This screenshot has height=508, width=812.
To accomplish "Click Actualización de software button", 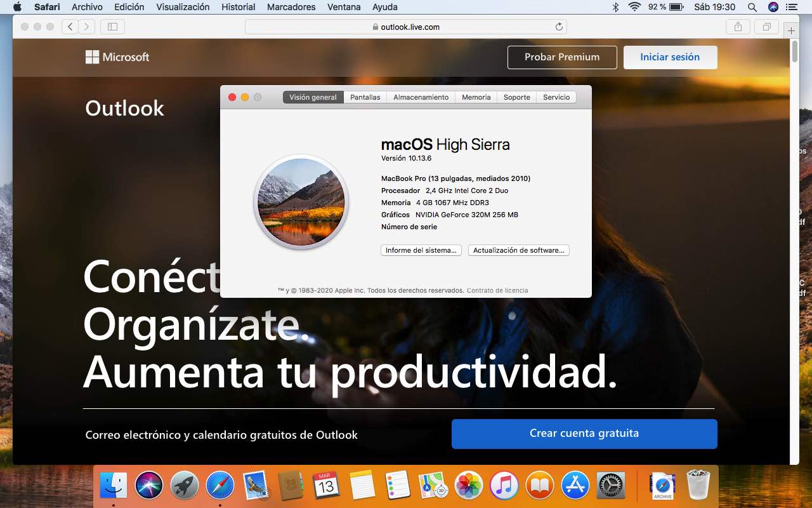I will [519, 250].
